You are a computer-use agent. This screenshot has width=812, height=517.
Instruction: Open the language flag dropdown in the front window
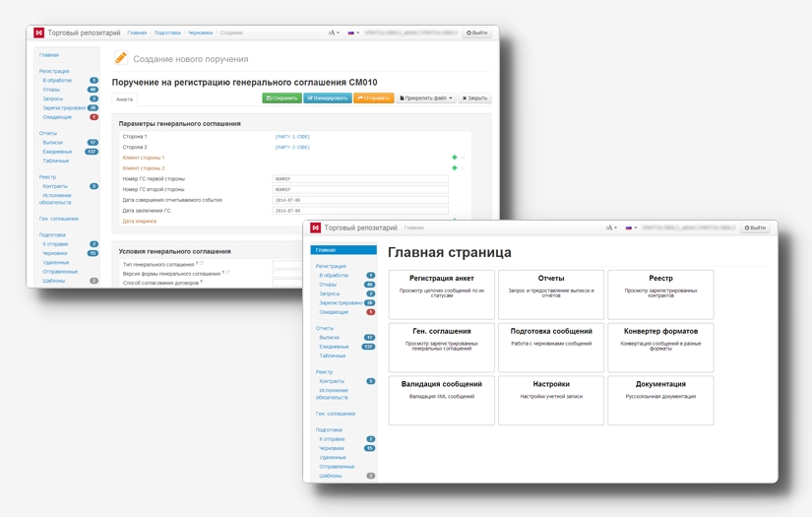[x=630, y=227]
